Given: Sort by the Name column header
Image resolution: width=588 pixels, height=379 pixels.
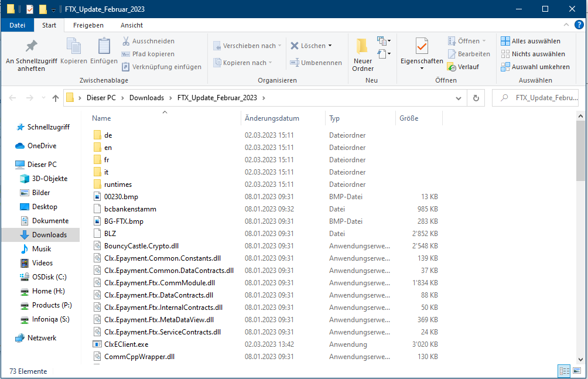Looking at the screenshot, I should tap(101, 118).
